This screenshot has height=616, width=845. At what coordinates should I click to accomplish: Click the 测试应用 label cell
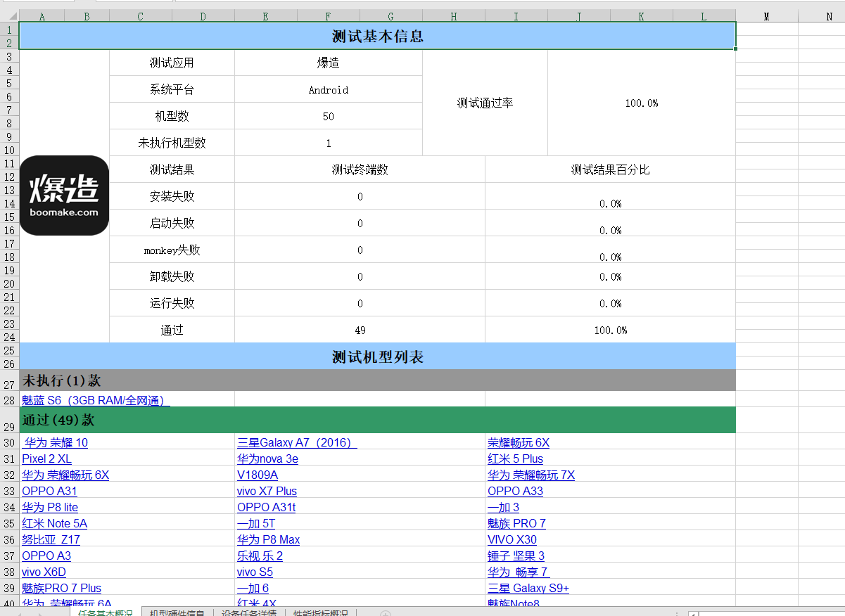click(x=172, y=63)
